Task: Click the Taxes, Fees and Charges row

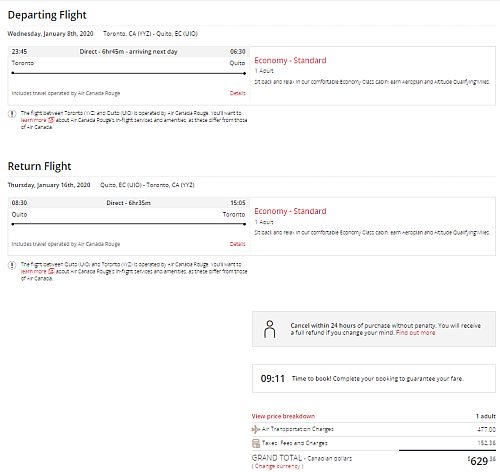Action: coord(374,443)
